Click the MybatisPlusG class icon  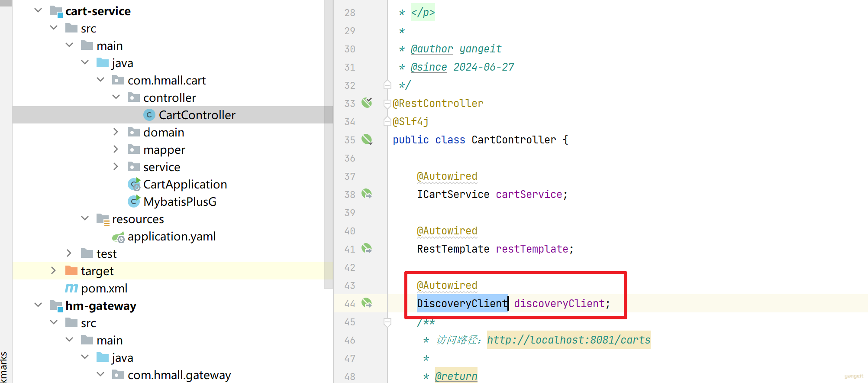(134, 201)
